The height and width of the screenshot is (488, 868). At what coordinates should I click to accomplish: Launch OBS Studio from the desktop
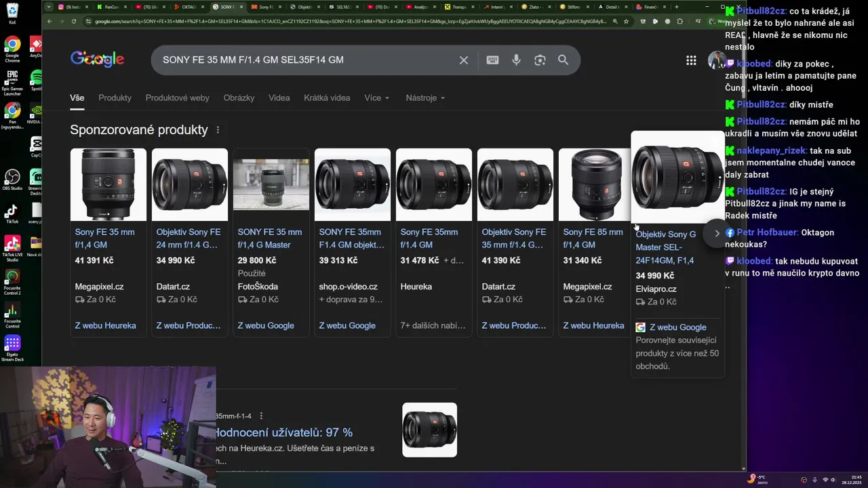12,180
